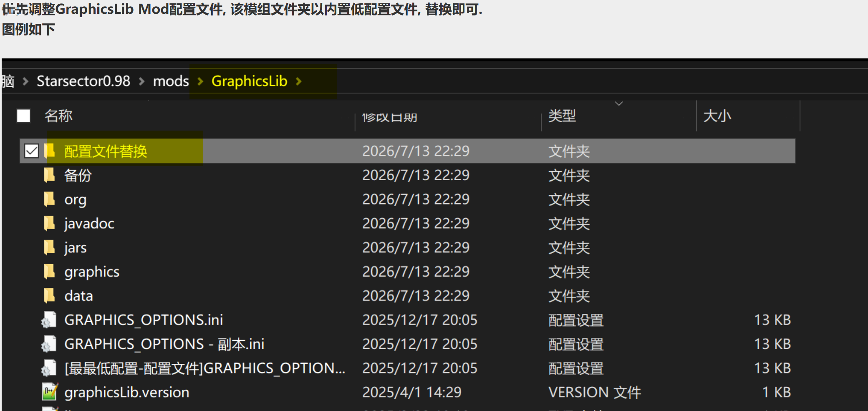The height and width of the screenshot is (411, 868).
Task: Click graphicsLib.version file icon
Action: click(x=50, y=392)
